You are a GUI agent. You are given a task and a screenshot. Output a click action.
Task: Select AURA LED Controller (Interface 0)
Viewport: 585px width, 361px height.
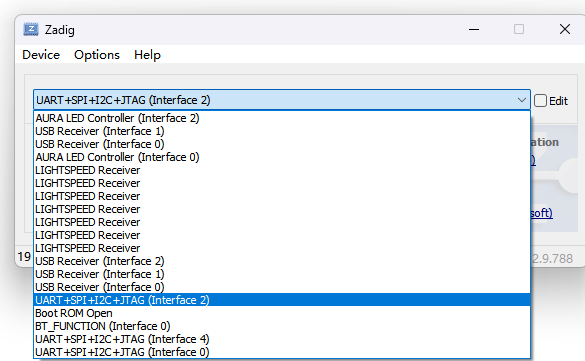tap(282, 157)
